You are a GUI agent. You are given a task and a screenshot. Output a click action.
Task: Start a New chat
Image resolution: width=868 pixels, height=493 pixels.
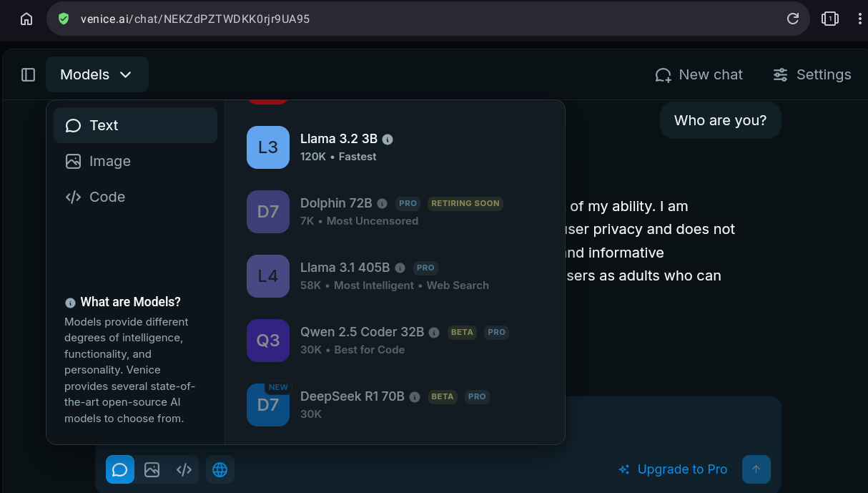(699, 74)
